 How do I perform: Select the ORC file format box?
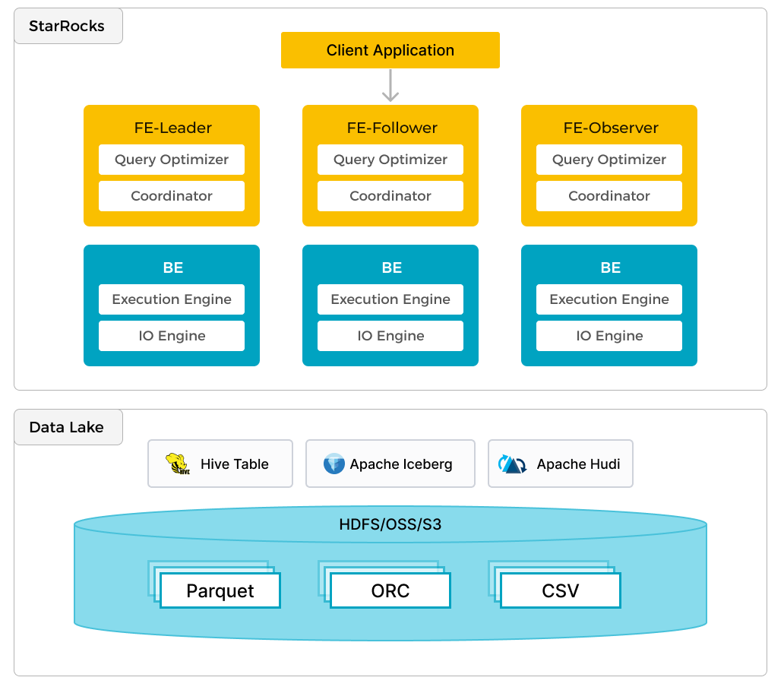(390, 590)
